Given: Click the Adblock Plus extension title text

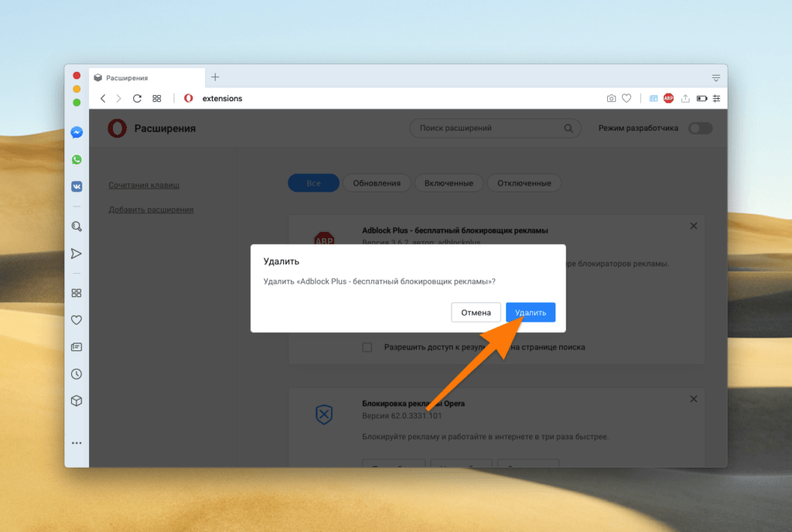Looking at the screenshot, I should tap(455, 230).
